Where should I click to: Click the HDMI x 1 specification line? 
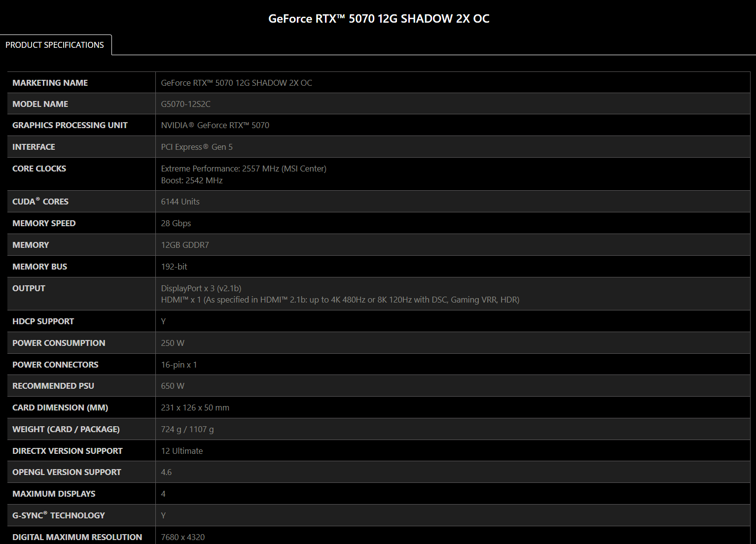click(x=340, y=300)
